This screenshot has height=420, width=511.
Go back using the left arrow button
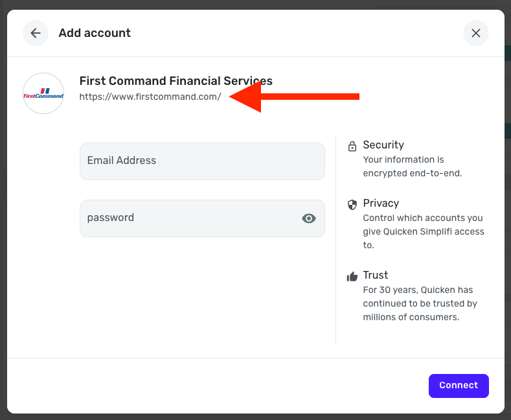[x=36, y=33]
